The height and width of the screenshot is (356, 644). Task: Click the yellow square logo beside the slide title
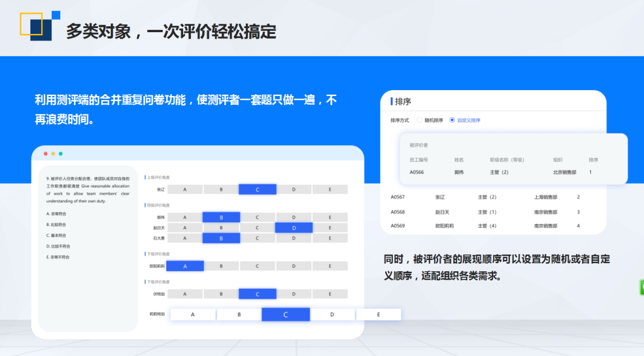[x=33, y=24]
